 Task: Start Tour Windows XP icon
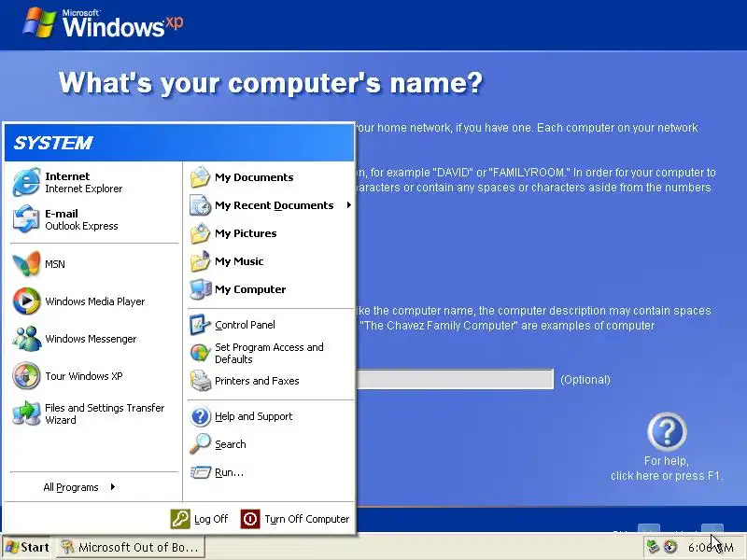[x=26, y=376]
